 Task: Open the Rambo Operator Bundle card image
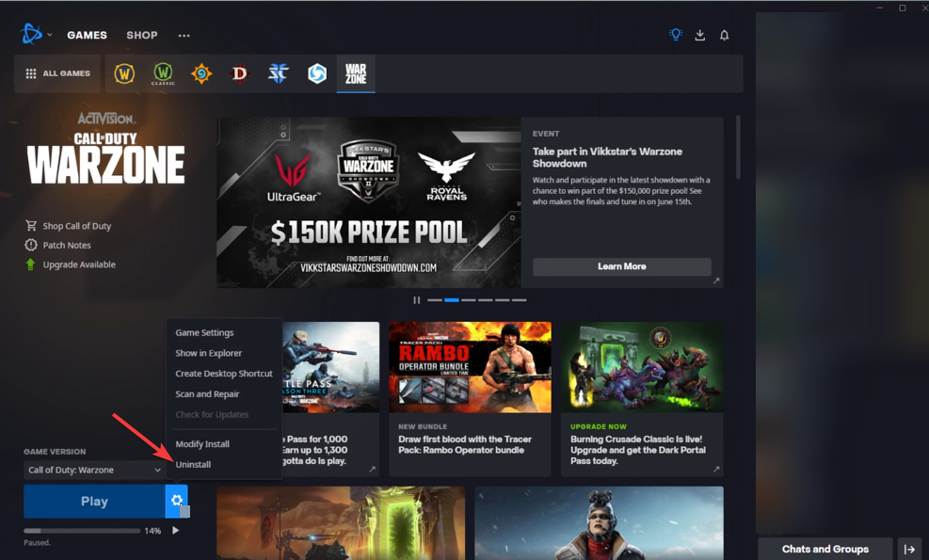pyautogui.click(x=470, y=367)
